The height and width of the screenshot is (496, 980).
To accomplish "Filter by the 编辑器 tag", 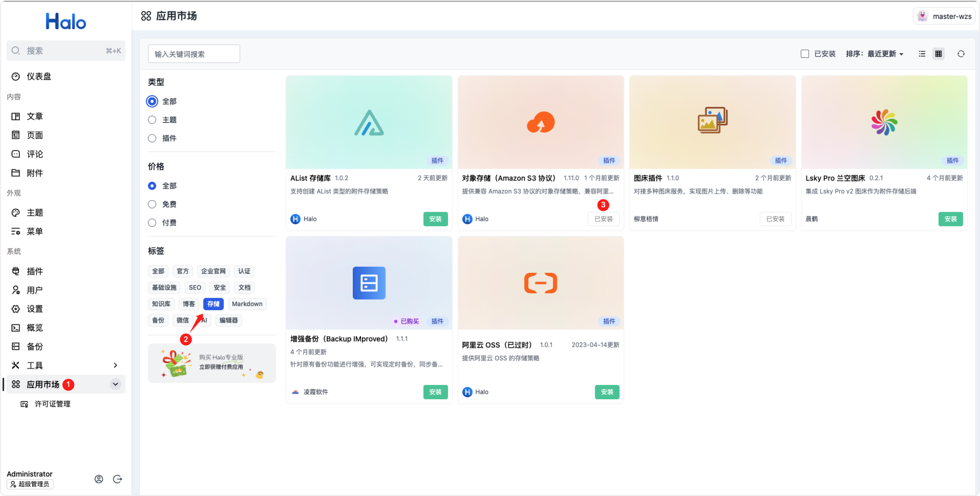I will click(x=229, y=320).
